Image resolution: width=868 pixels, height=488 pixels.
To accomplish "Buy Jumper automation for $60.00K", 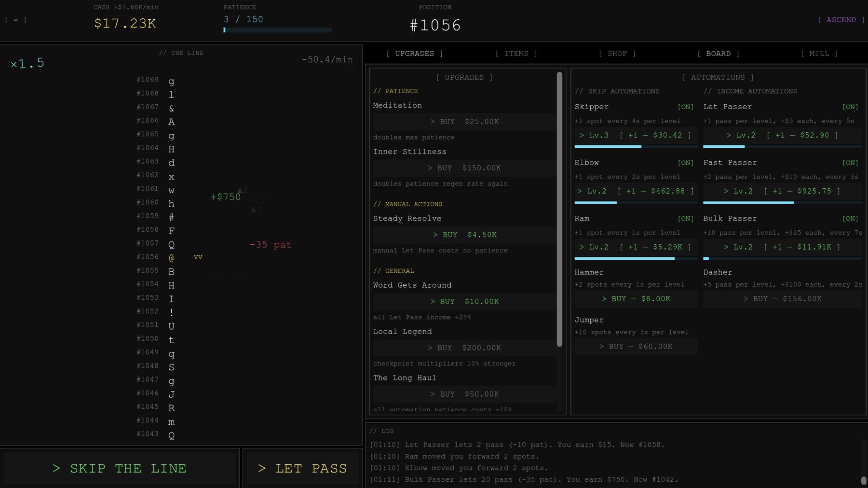I will (636, 347).
